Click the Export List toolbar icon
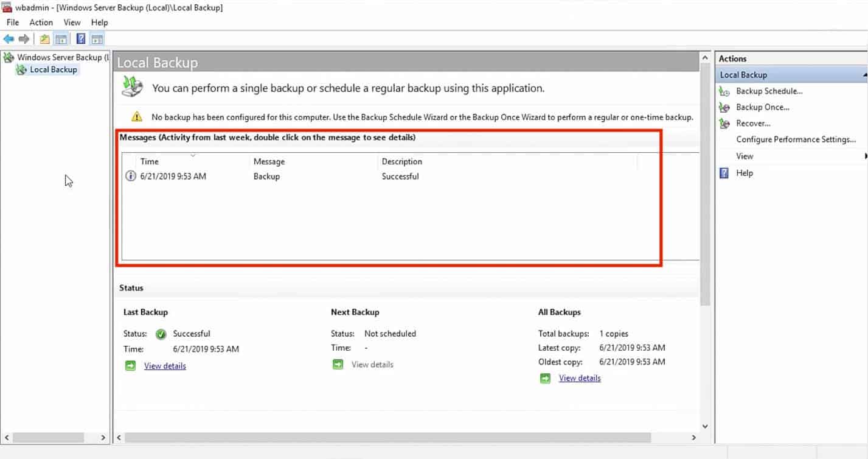 pyautogui.click(x=44, y=38)
